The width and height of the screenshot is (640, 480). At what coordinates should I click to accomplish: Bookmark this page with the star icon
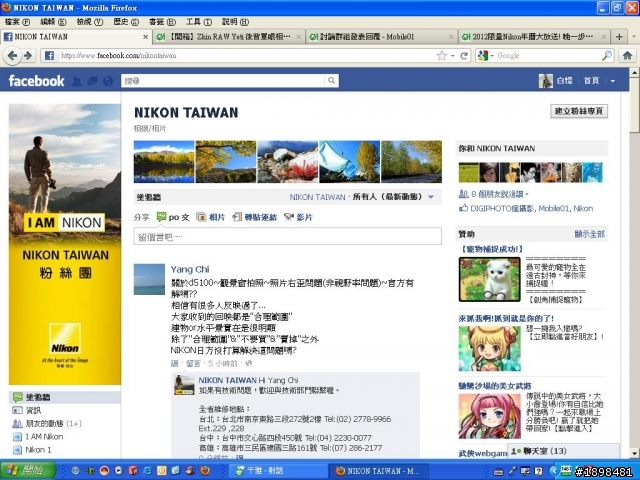[x=441, y=56]
